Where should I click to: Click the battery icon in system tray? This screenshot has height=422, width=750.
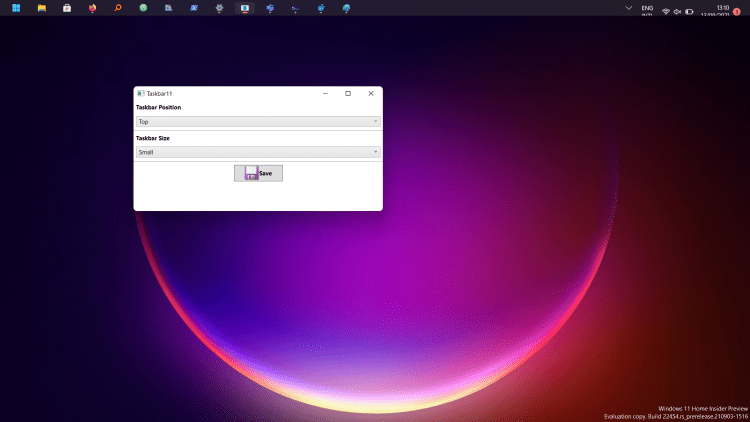pos(689,11)
